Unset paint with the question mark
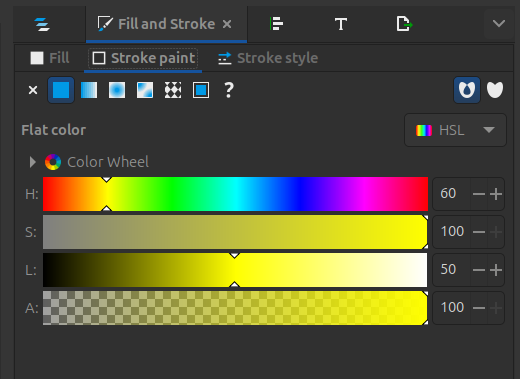The height and width of the screenshot is (379, 520). point(229,90)
